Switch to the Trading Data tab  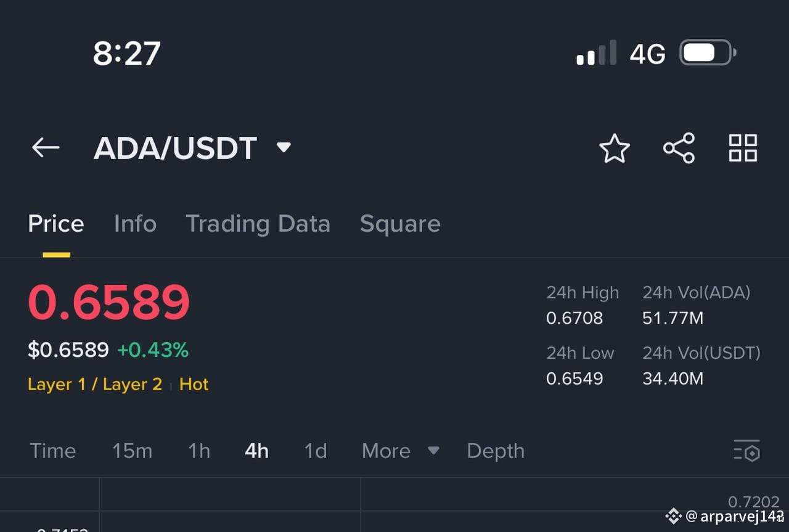258,224
